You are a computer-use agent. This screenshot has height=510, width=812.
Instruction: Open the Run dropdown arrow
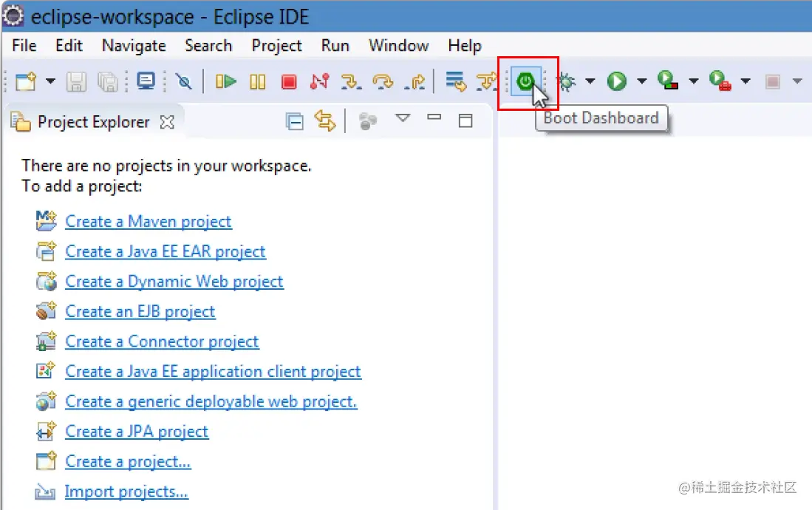[641, 81]
